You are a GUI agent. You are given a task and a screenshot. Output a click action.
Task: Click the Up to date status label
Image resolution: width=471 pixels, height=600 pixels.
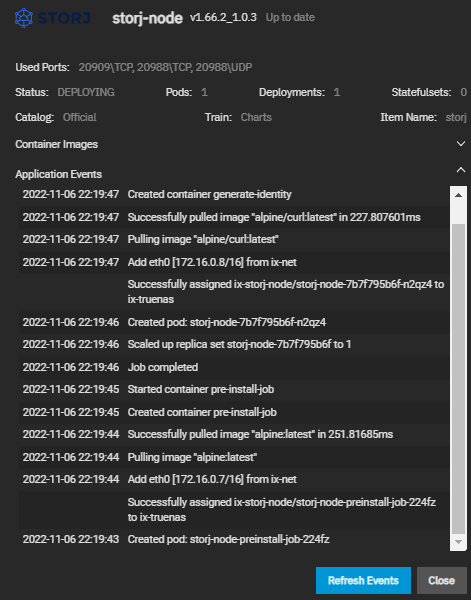point(290,17)
